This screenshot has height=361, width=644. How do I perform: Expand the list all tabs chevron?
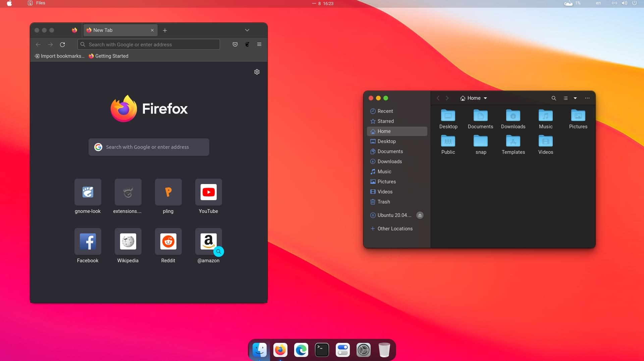pyautogui.click(x=247, y=30)
